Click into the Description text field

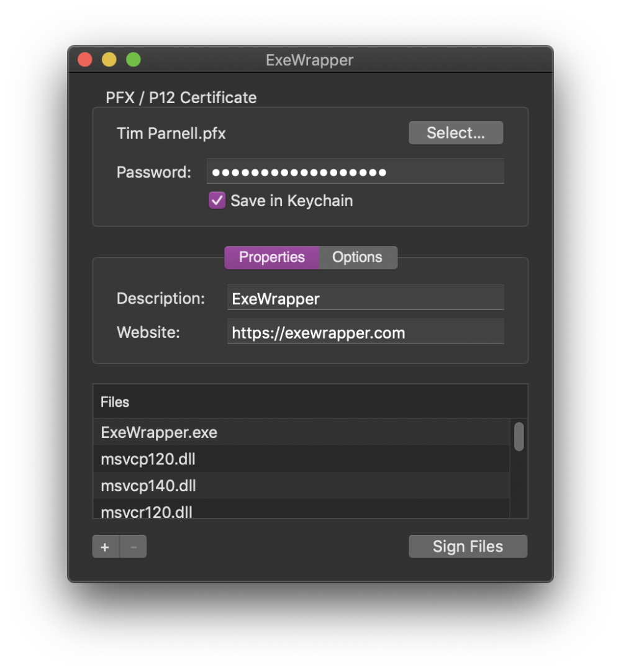tap(365, 298)
